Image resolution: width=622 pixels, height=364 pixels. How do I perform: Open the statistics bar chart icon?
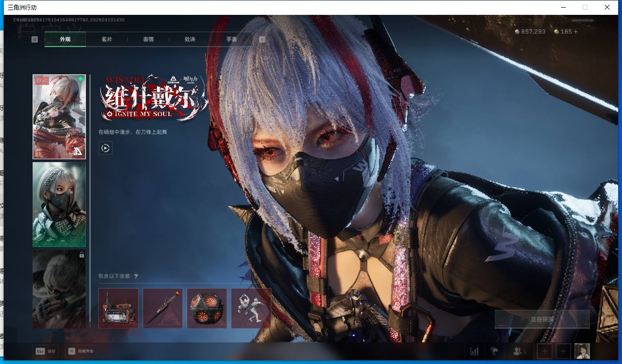click(x=475, y=352)
